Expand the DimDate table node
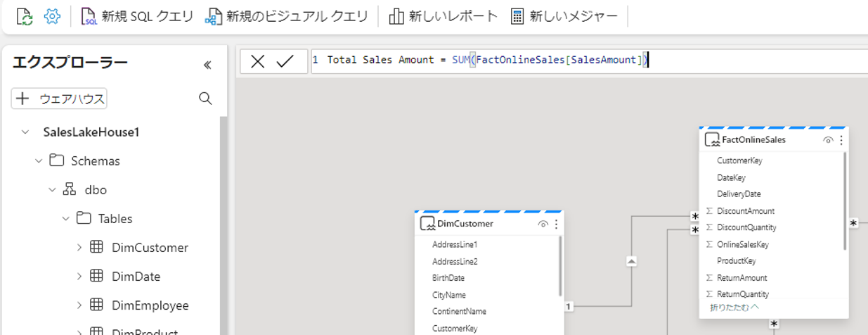 coord(79,276)
